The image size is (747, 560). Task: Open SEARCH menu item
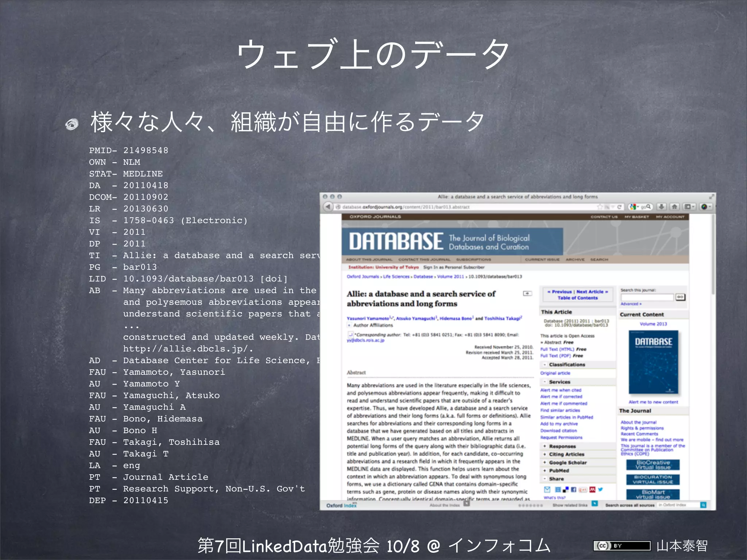(x=599, y=260)
